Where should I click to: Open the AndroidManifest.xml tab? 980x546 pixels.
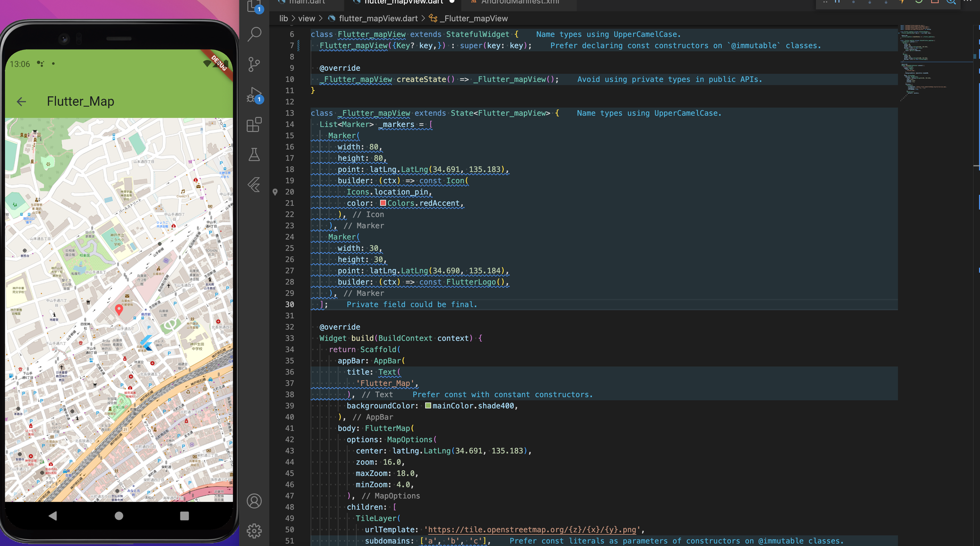[519, 2]
